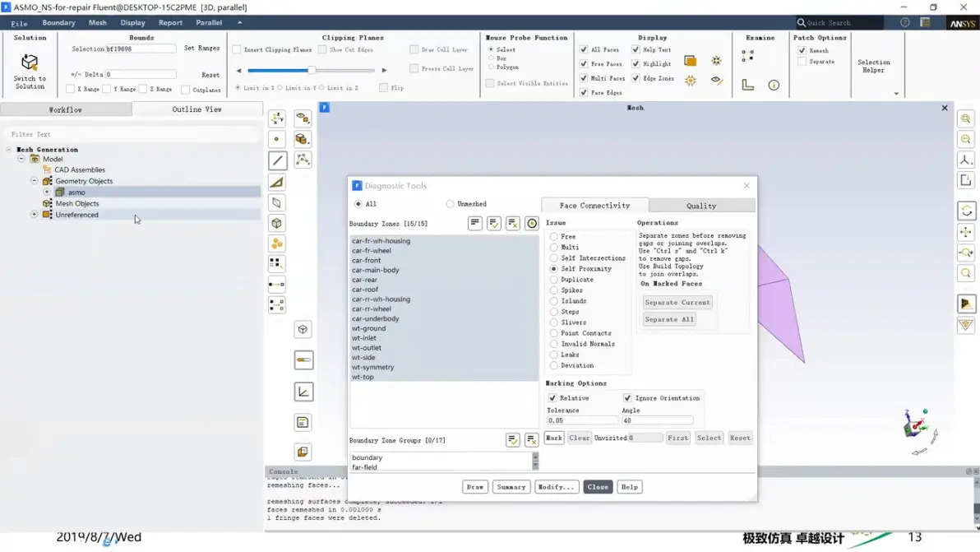Expand the Unreferenced tree node

[35, 215]
